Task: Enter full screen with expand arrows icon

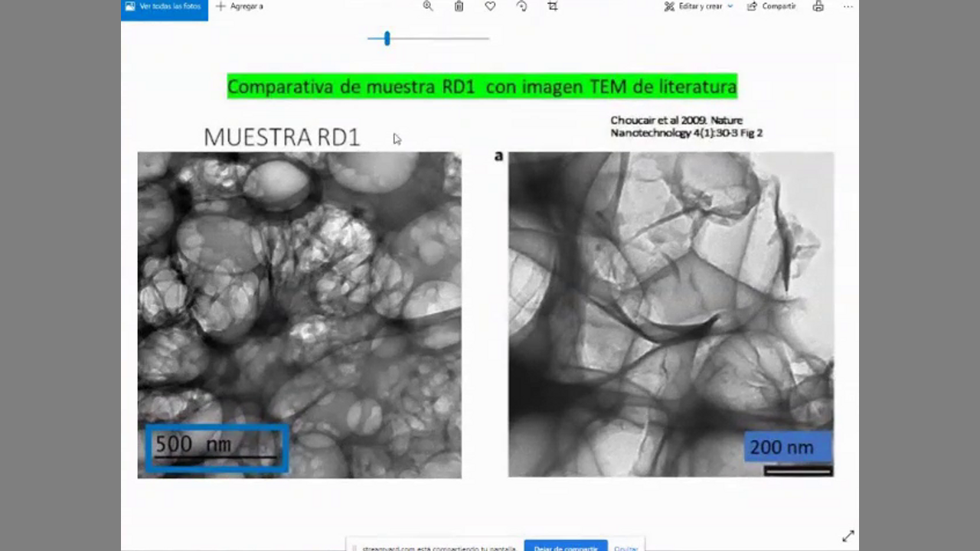Action: [x=848, y=536]
